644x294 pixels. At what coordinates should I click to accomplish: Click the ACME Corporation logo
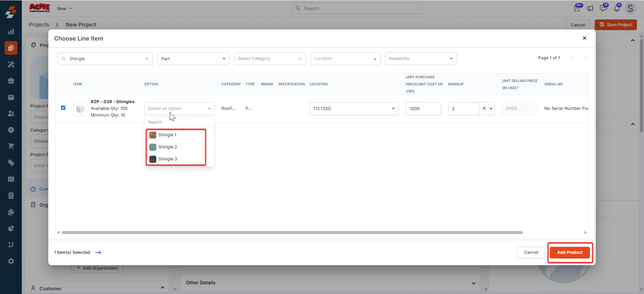pyautogui.click(x=40, y=8)
